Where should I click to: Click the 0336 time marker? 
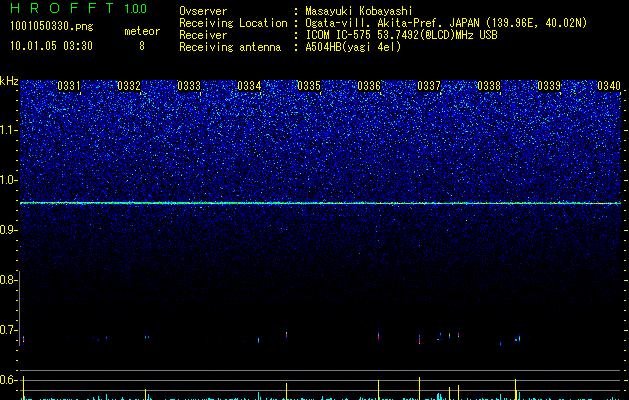[x=369, y=86]
